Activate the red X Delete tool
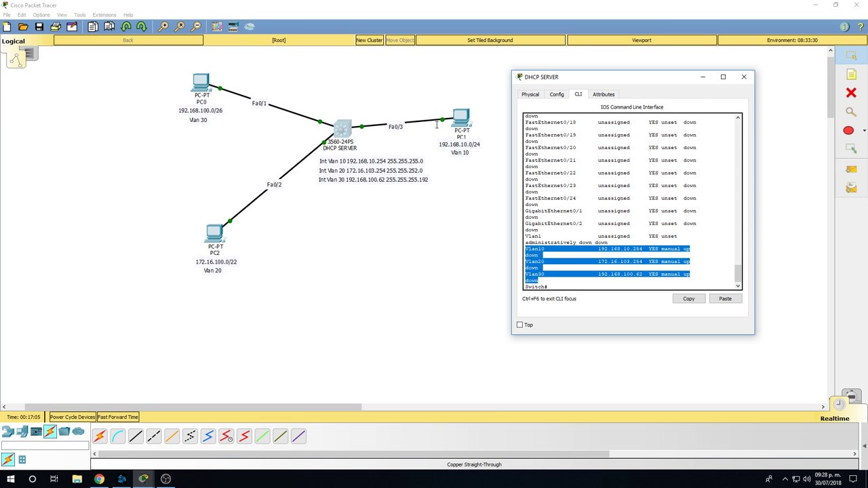This screenshot has height=488, width=868. [x=851, y=93]
